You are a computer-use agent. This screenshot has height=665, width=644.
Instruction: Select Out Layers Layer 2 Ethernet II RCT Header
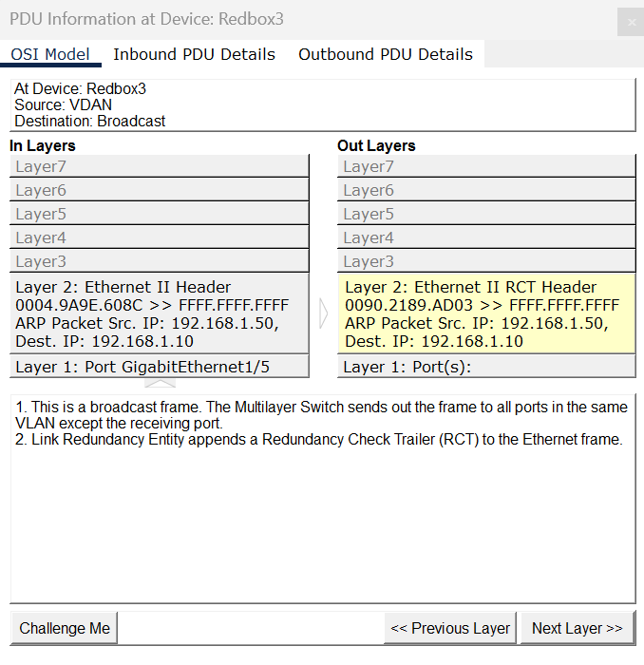click(486, 313)
